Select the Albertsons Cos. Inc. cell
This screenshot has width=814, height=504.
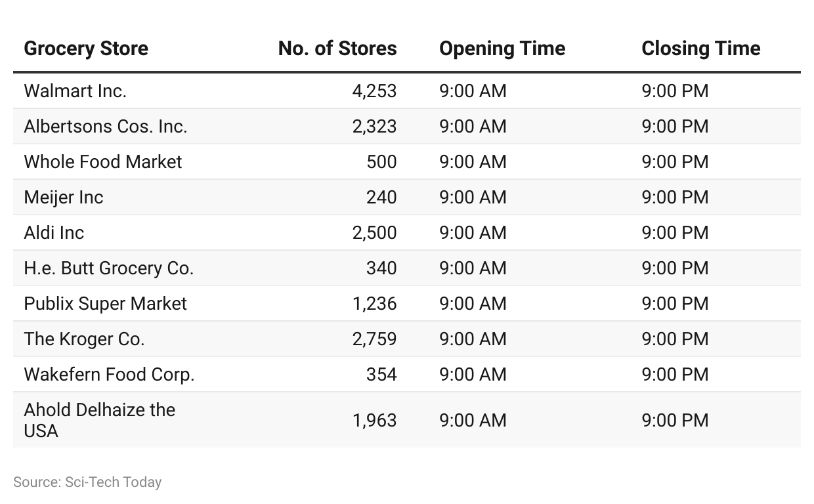point(106,126)
